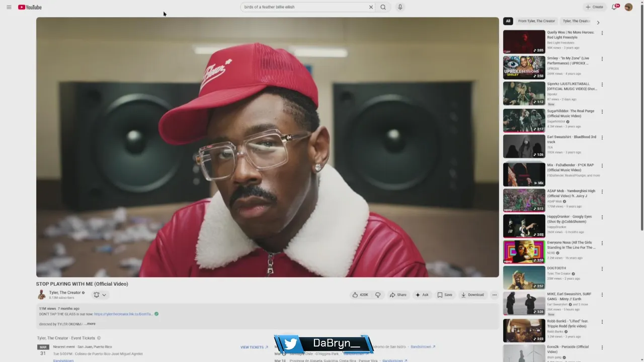Open the Create button
Image resolution: width=644 pixels, height=362 pixels.
pos(594,7)
